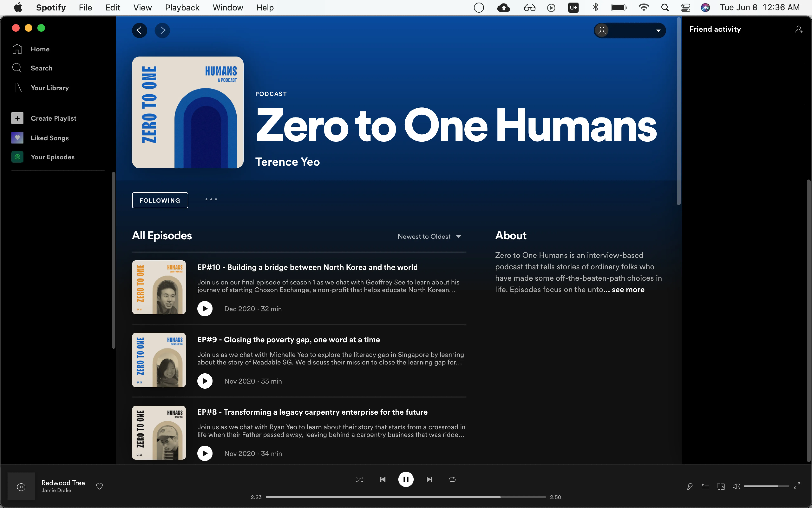Click EP#10 episode thumbnail

(159, 287)
